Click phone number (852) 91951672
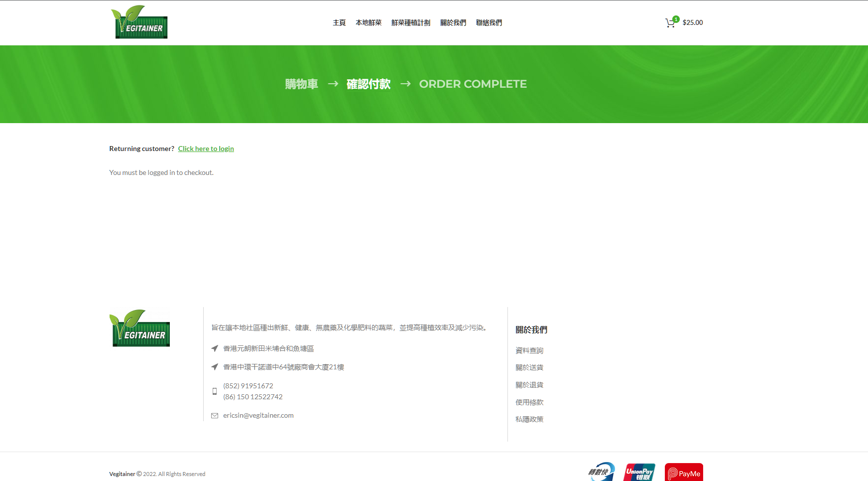The image size is (868, 481). (x=248, y=386)
